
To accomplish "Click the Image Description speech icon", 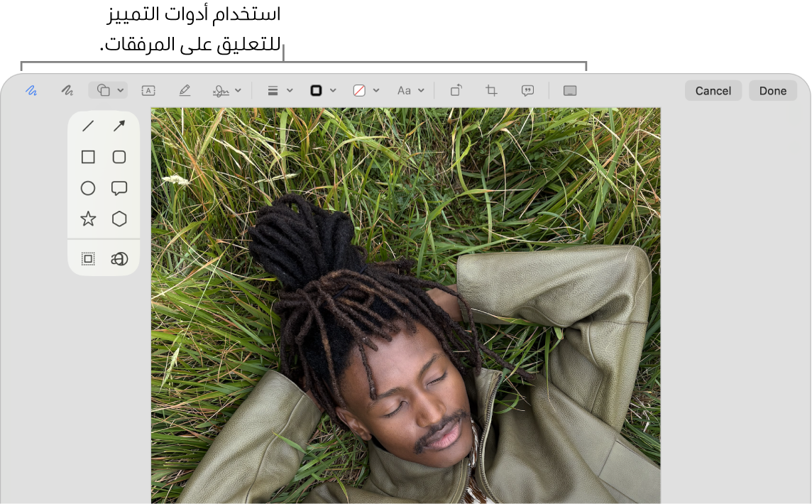I will pyautogui.click(x=527, y=91).
